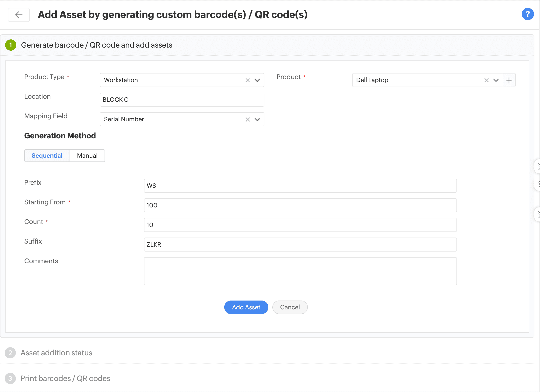This screenshot has width=540, height=392.
Task: Switch to Manual generation method
Action: (x=87, y=156)
